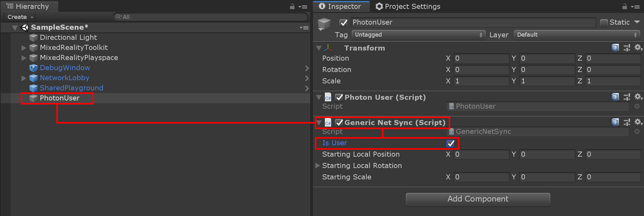Open Photon User script help icon
644x216 pixels.
615,97
